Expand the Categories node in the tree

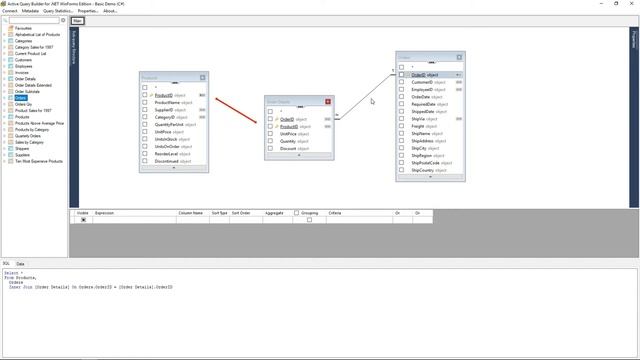[4, 41]
